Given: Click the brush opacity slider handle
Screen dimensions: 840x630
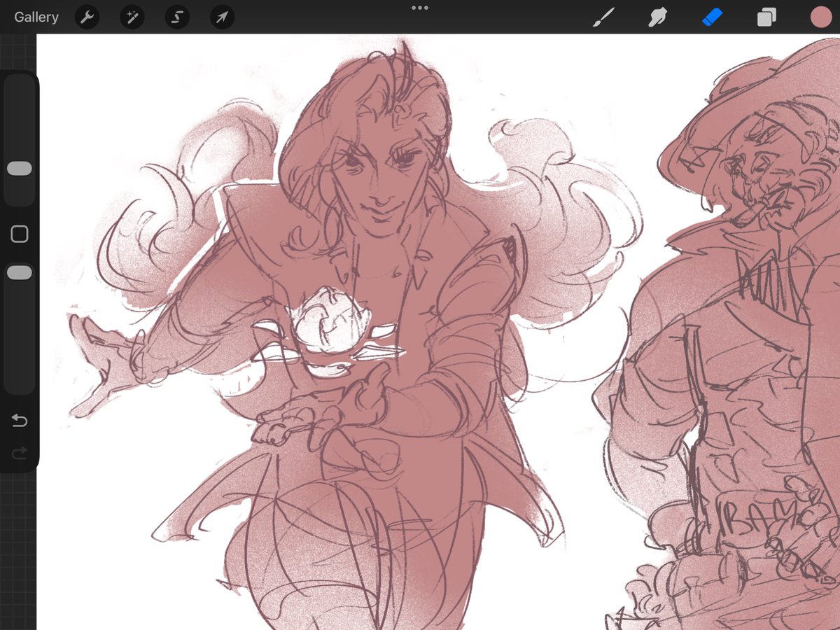Looking at the screenshot, I should click(x=20, y=272).
